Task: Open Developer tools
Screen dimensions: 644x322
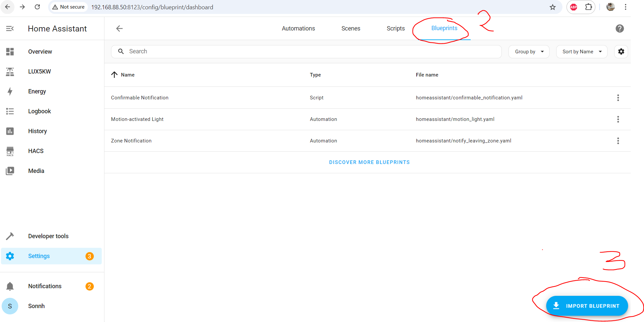Action: [x=51, y=236]
